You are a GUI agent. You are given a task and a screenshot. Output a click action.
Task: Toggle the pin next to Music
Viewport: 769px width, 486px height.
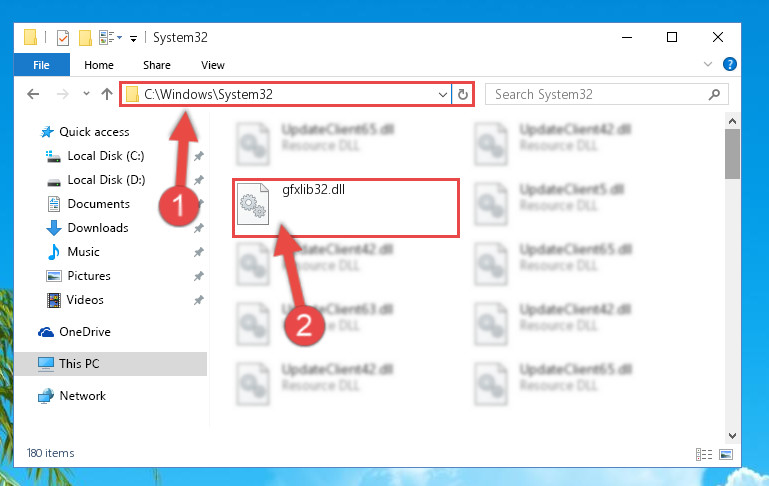pos(199,252)
